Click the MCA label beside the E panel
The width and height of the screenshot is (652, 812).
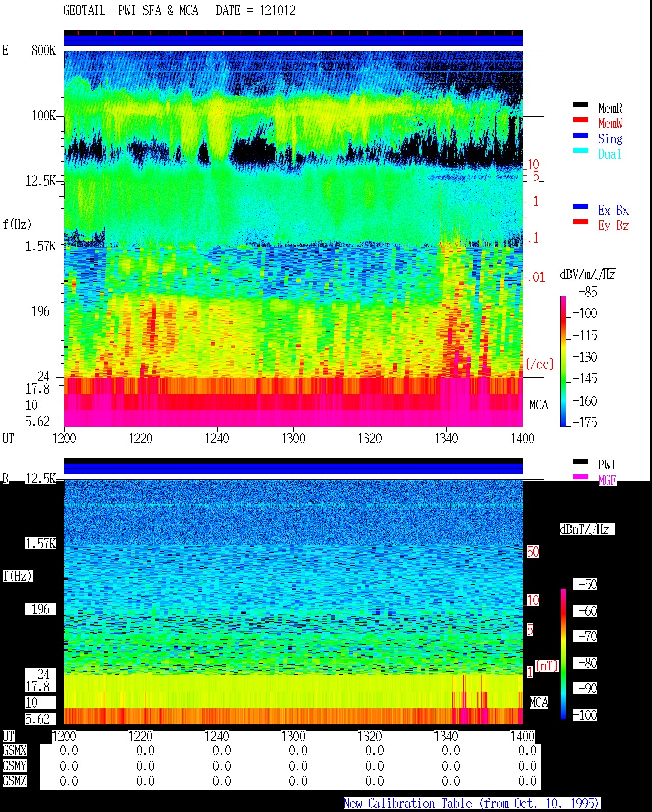[x=538, y=405]
